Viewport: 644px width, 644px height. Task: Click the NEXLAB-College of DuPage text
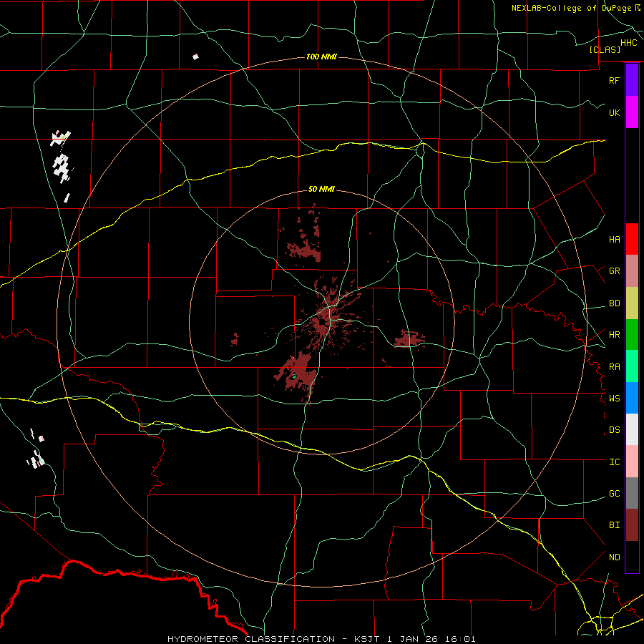tap(572, 8)
